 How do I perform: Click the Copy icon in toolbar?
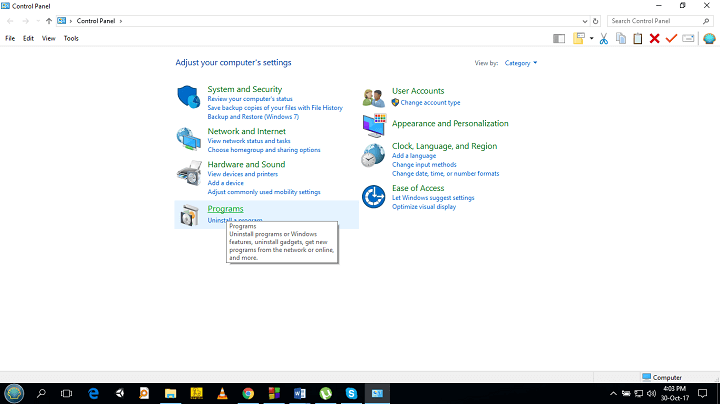pyautogui.click(x=621, y=38)
